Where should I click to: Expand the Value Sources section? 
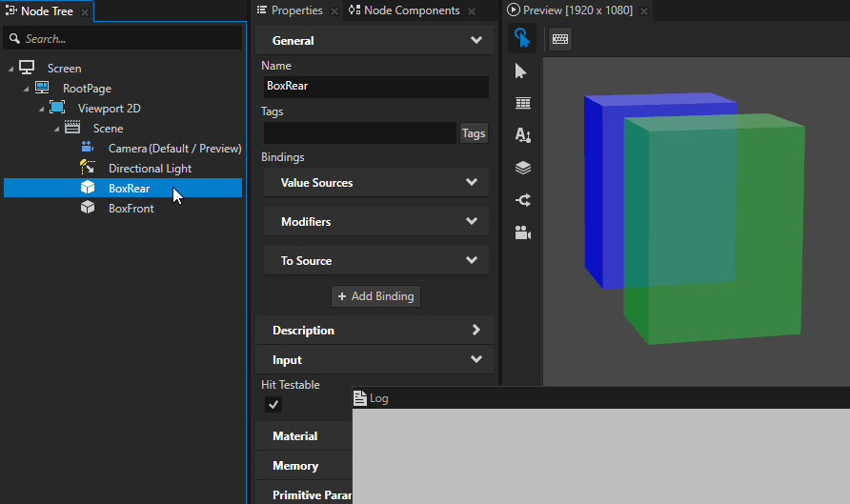click(x=472, y=182)
